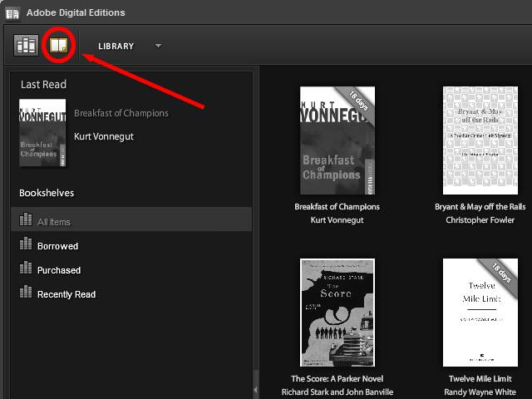
Task: Switch to the Reading view book icon
Action: [x=59, y=45]
